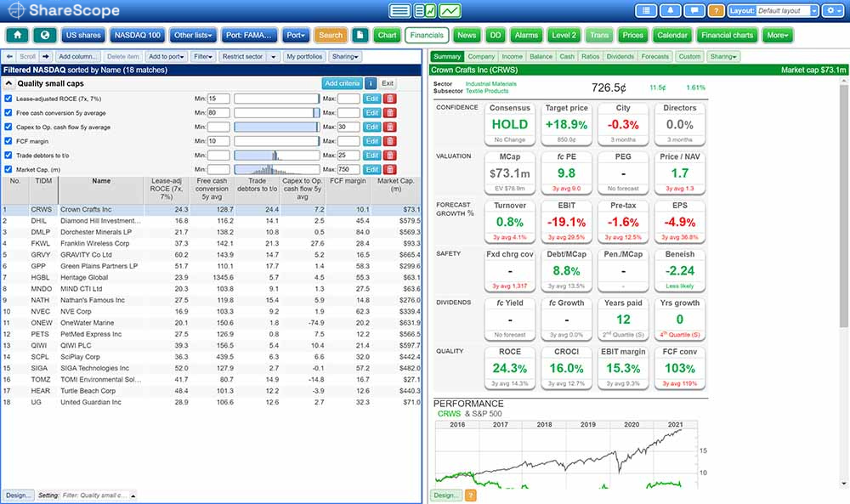Click the filter info icon
Image resolution: width=850 pixels, height=504 pixels.
(x=371, y=83)
